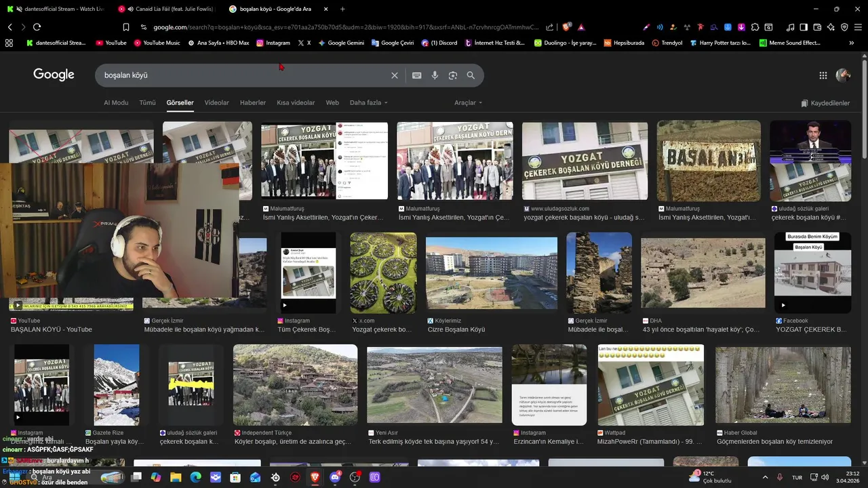Open the weather widget showing 12°C
868x488 pixels.
pyautogui.click(x=710, y=477)
